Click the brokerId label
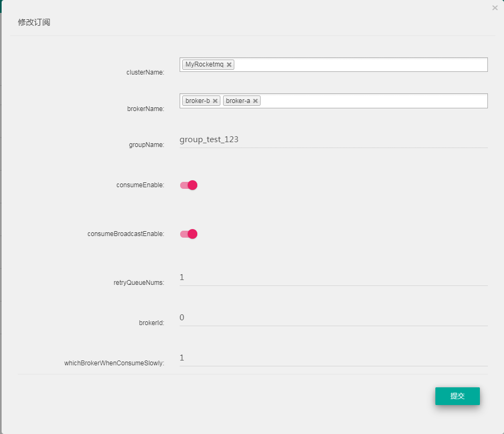The height and width of the screenshot is (434, 504). pos(151,323)
